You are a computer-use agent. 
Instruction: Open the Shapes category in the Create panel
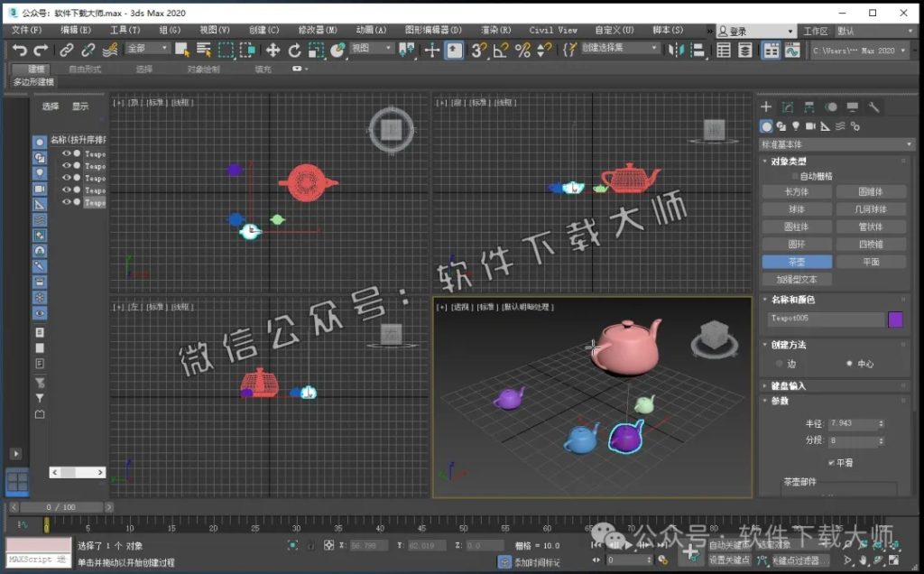pyautogui.click(x=781, y=126)
